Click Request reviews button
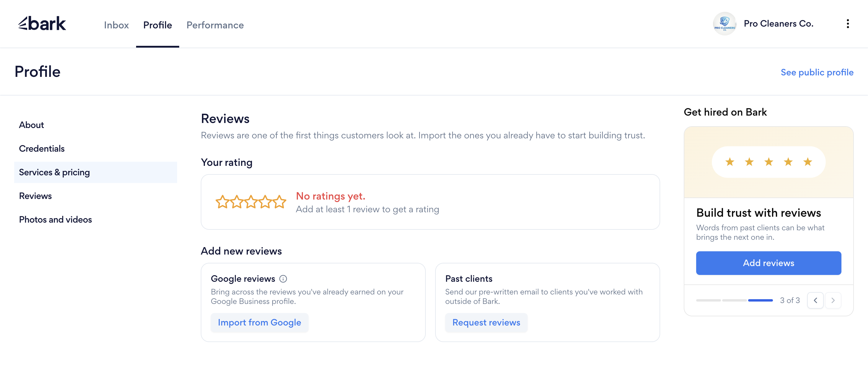 point(486,323)
